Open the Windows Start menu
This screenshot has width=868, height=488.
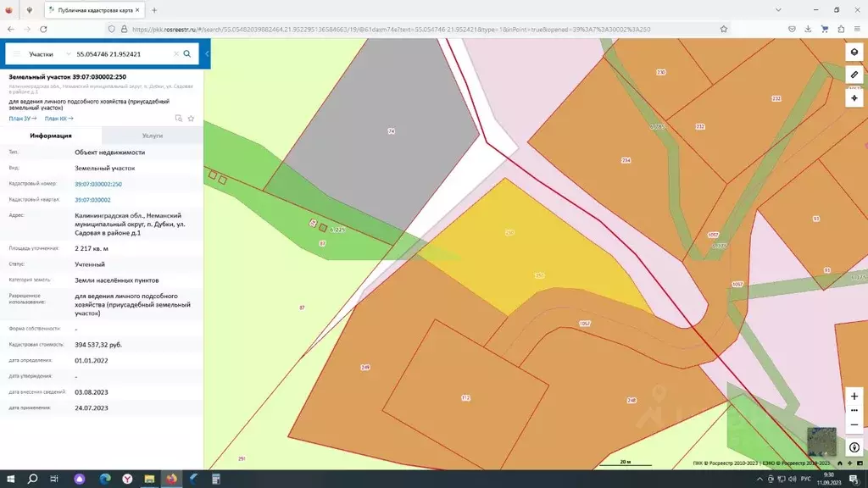point(10,479)
